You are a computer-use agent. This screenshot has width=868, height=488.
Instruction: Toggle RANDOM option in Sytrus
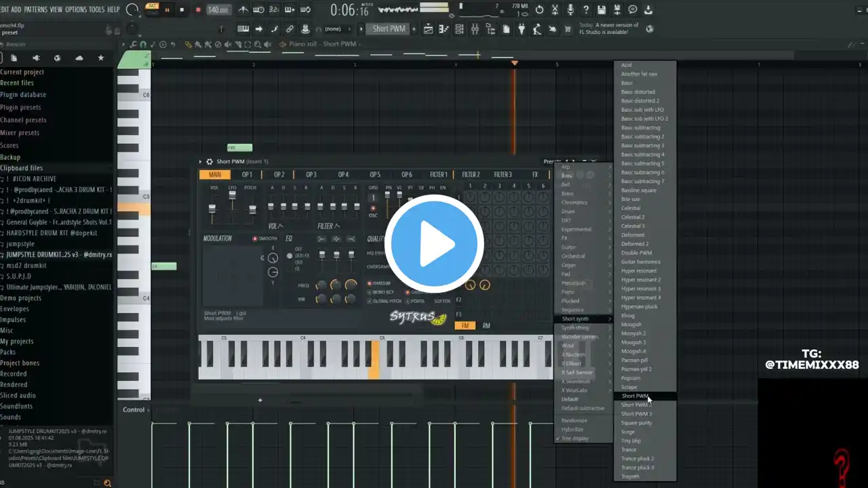click(x=379, y=283)
